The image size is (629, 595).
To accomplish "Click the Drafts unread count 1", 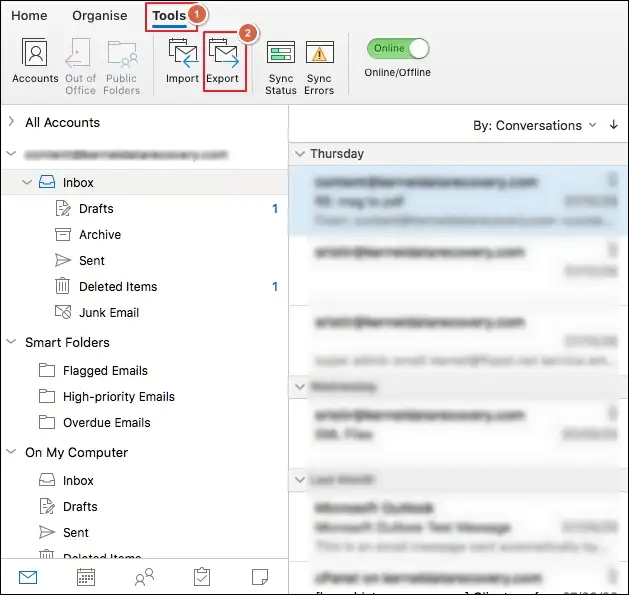I will 275,209.
